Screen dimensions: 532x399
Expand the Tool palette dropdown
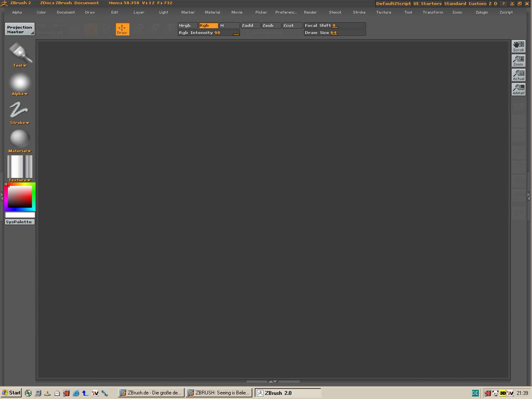pyautogui.click(x=20, y=66)
